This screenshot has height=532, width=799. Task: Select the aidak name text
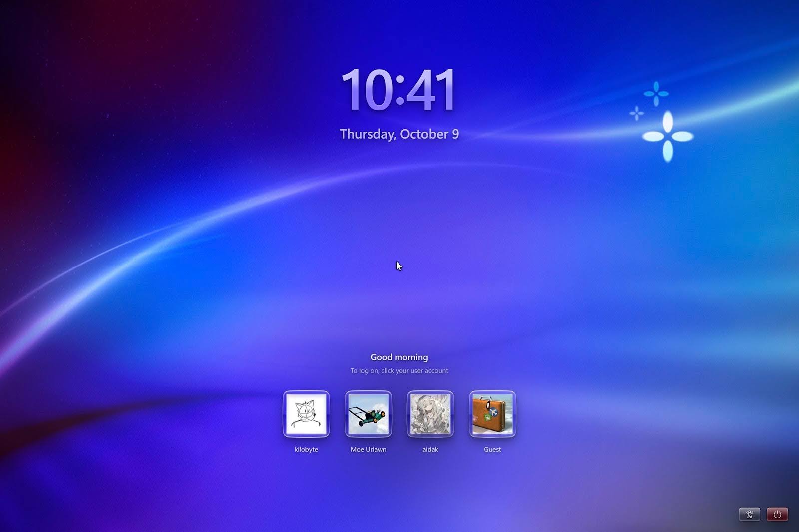click(430, 449)
